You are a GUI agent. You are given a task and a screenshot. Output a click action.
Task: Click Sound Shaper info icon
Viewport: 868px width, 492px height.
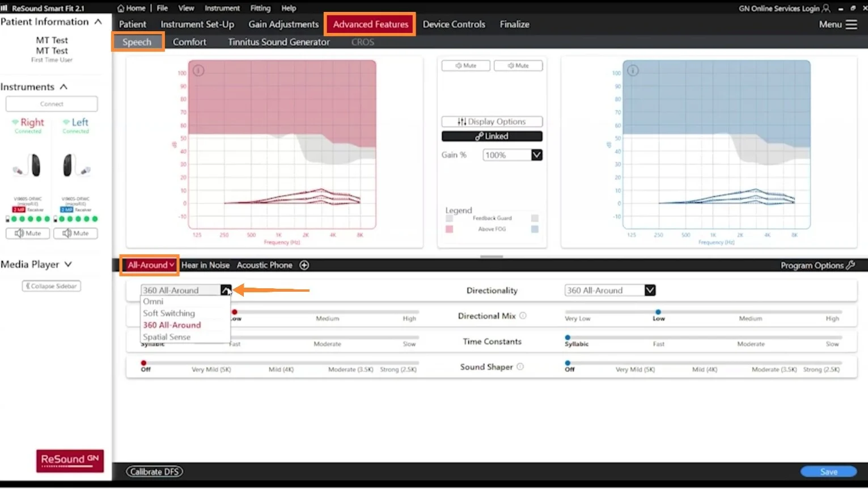coord(520,367)
